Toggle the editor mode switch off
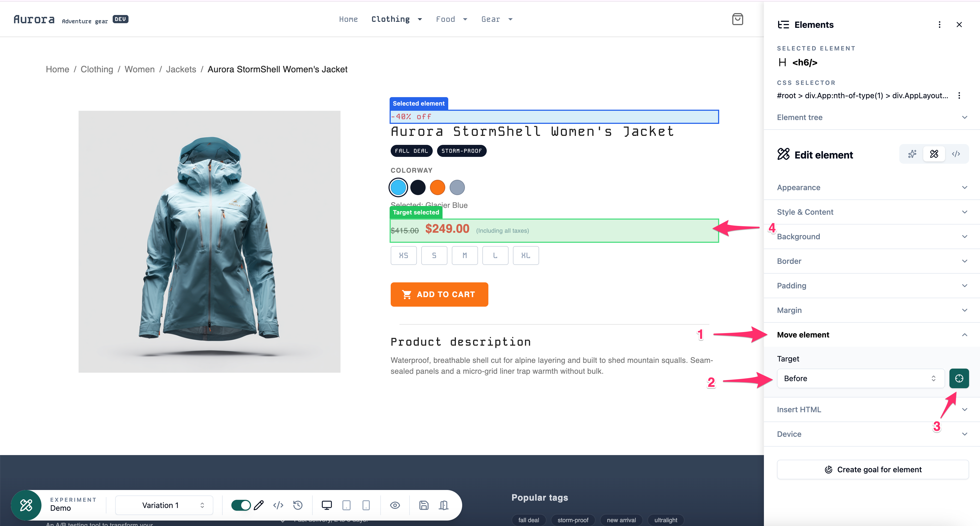The width and height of the screenshot is (980, 526). tap(241, 505)
